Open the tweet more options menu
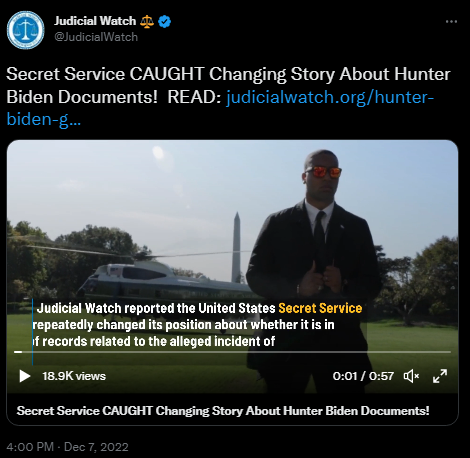This screenshot has height=458, width=470. (x=451, y=22)
